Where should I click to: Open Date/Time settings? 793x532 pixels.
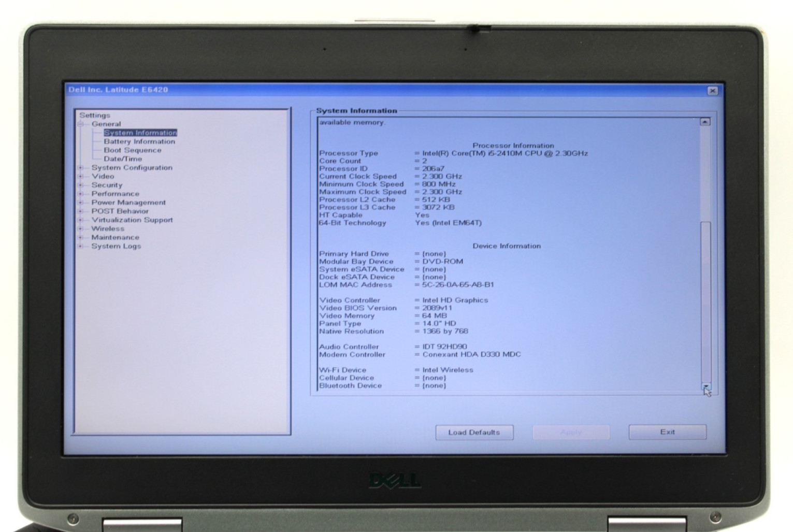[x=123, y=159]
